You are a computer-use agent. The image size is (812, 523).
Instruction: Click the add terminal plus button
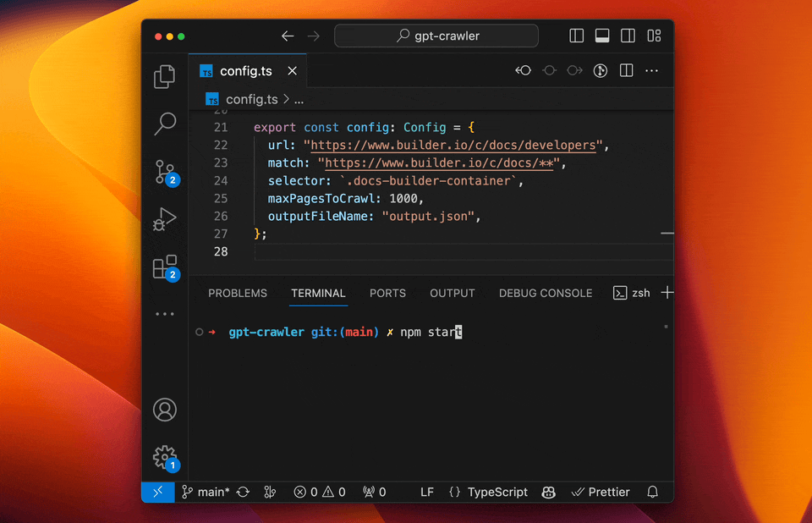click(x=667, y=293)
